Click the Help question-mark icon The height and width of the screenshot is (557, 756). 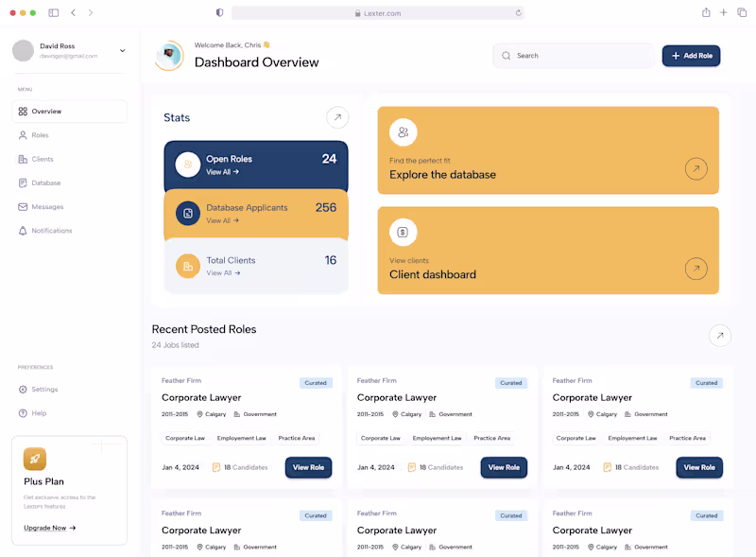click(23, 413)
